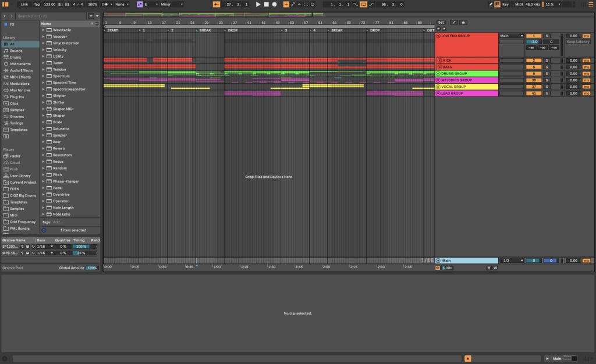The width and height of the screenshot is (596, 364).
Task: Enable the Link sync toggle
Action: pos(24,4)
